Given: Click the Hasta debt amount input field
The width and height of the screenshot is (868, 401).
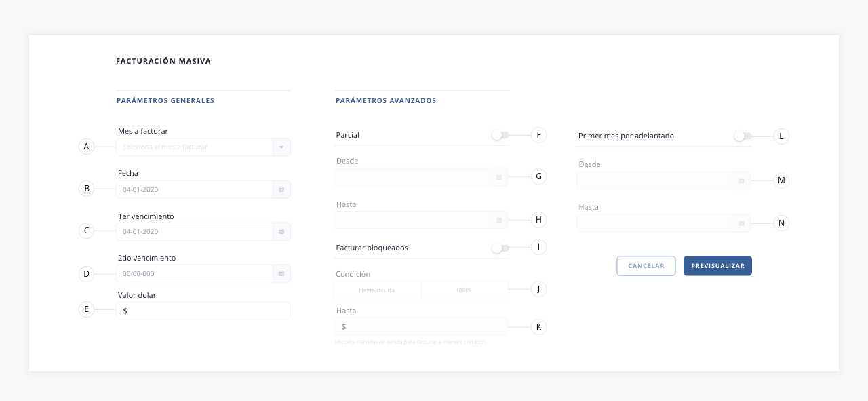Looking at the screenshot, I should (421, 326).
